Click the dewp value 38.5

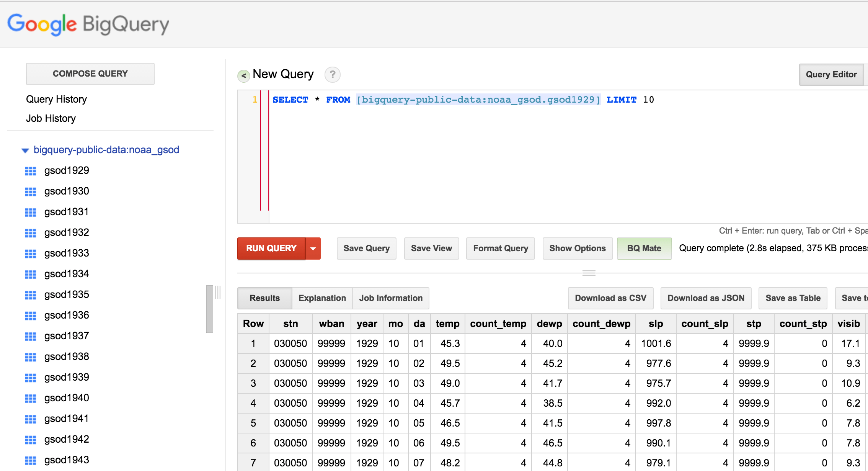[x=553, y=403]
